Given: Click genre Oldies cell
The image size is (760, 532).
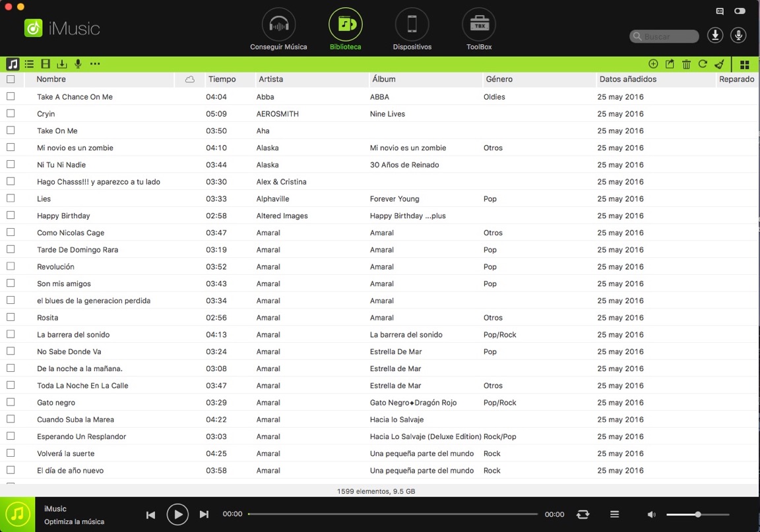Looking at the screenshot, I should 494,97.
